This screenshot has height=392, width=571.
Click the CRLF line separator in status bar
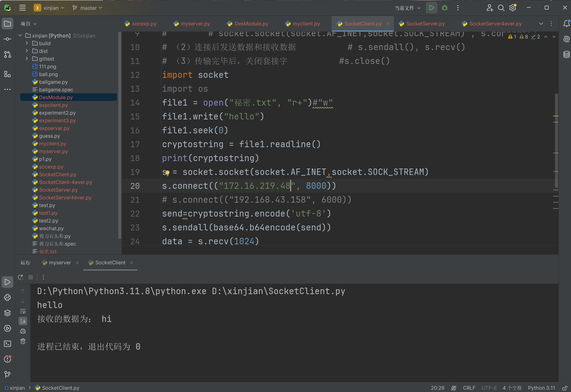[469, 388]
